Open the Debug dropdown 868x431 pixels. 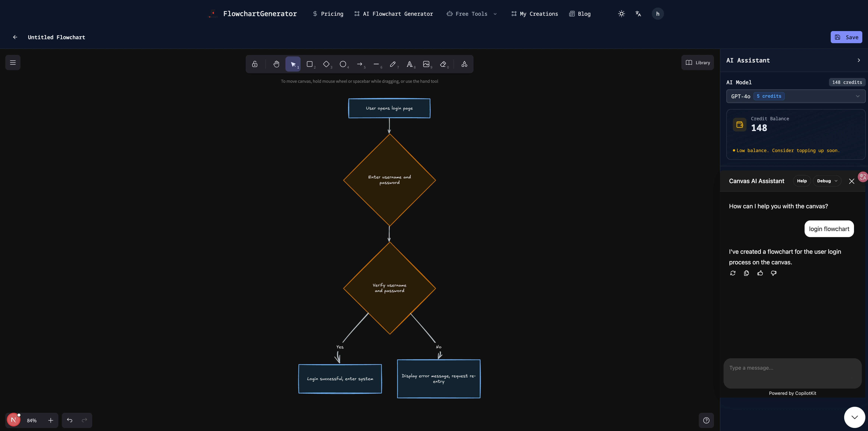pos(827,181)
